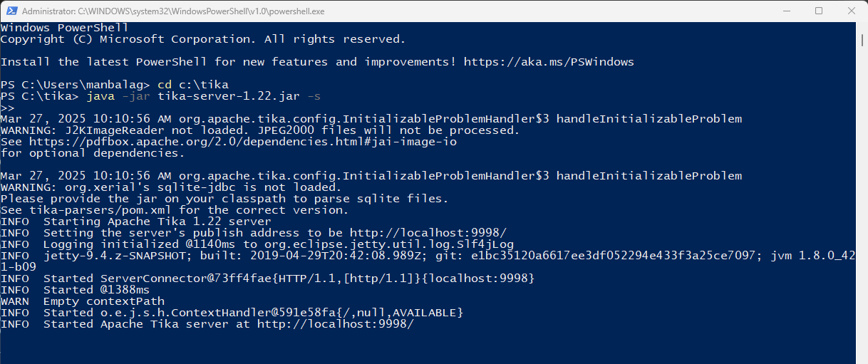Maximize the PowerShell window

coord(819,11)
